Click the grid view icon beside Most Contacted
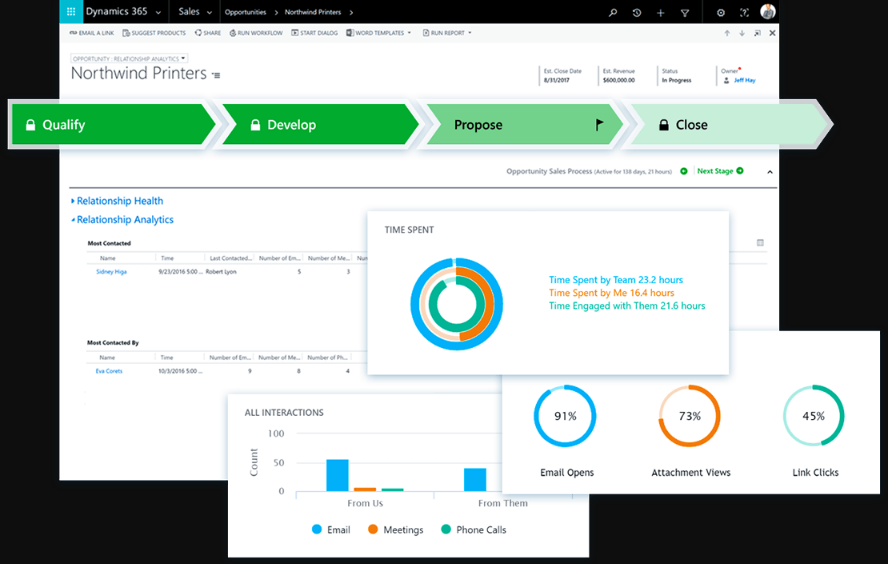Image resolution: width=888 pixels, height=564 pixels. pyautogui.click(x=760, y=243)
